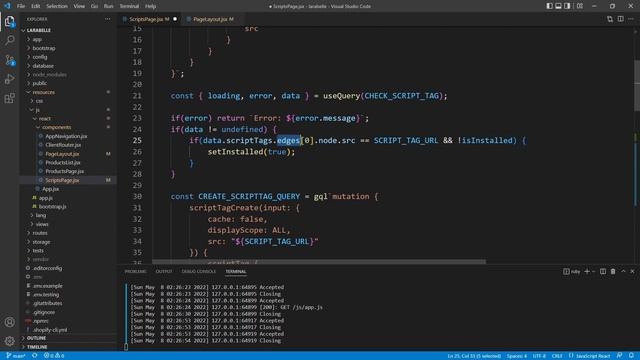
Task: Expand the routes folder
Action: (x=40, y=233)
